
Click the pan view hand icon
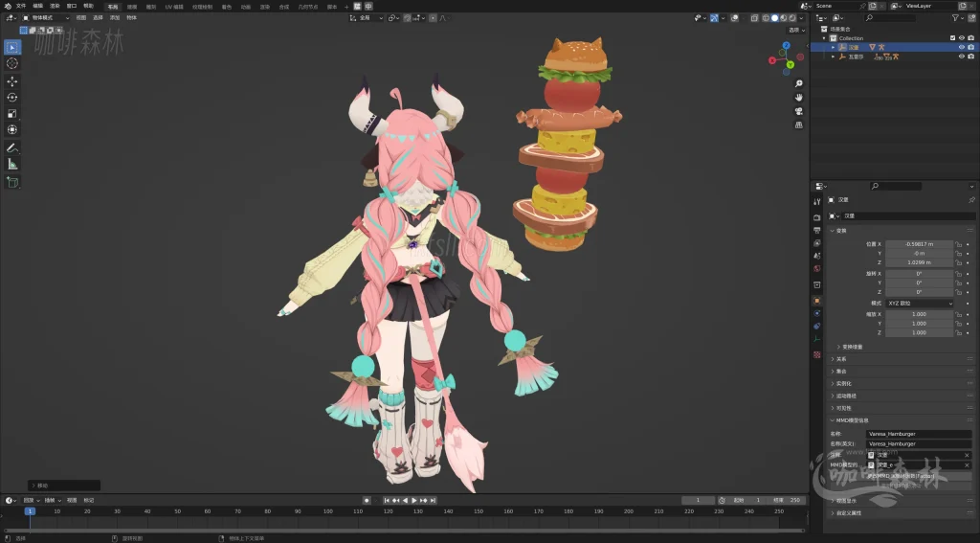[x=799, y=97]
